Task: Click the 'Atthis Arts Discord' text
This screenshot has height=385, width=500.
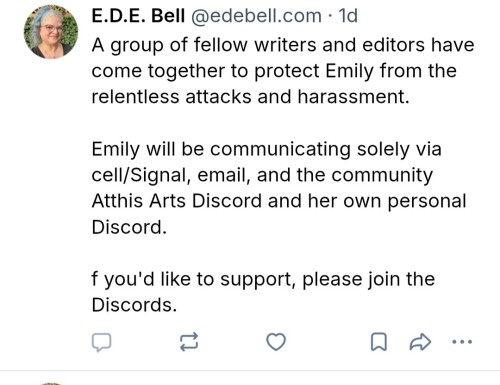Action: pyautogui.click(x=177, y=201)
